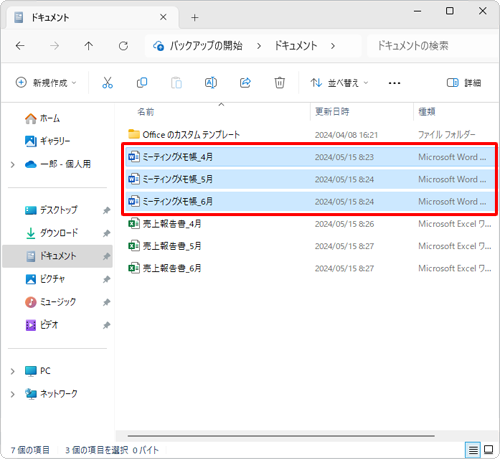This screenshot has width=500, height=459.
Task: Click the Rename icon in toolbar
Action: tap(211, 83)
